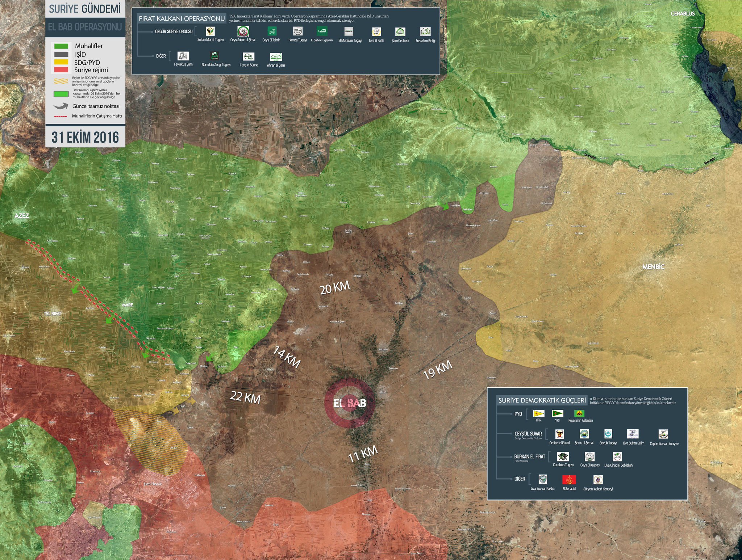Screen dimensions: 742x560
Task: Select the MENBİC city label
Action: pos(653,267)
